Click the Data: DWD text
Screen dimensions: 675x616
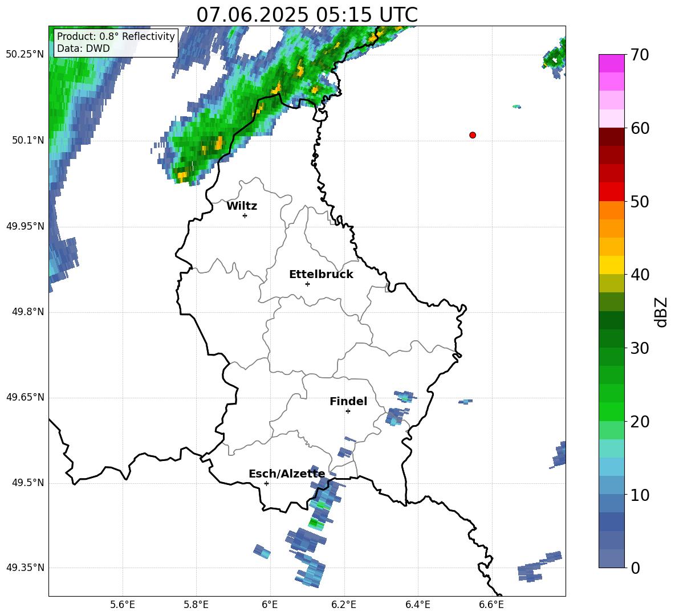tap(83, 48)
